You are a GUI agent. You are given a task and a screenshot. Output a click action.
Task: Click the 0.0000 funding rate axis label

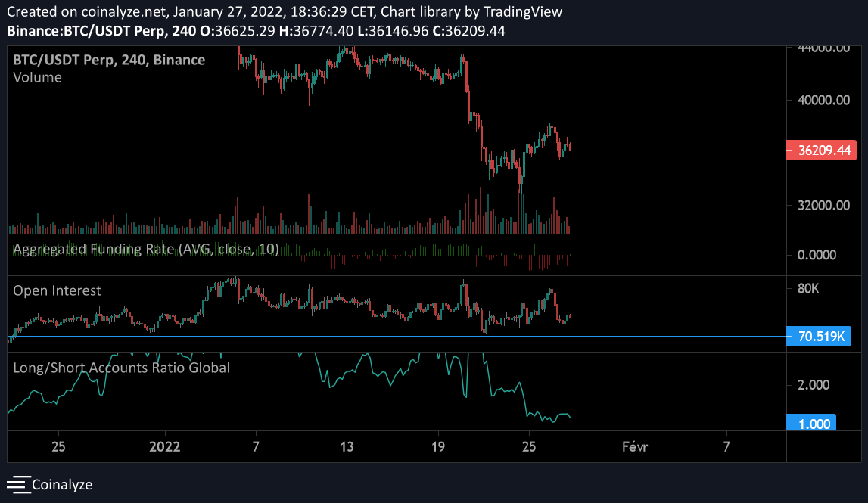pos(817,255)
